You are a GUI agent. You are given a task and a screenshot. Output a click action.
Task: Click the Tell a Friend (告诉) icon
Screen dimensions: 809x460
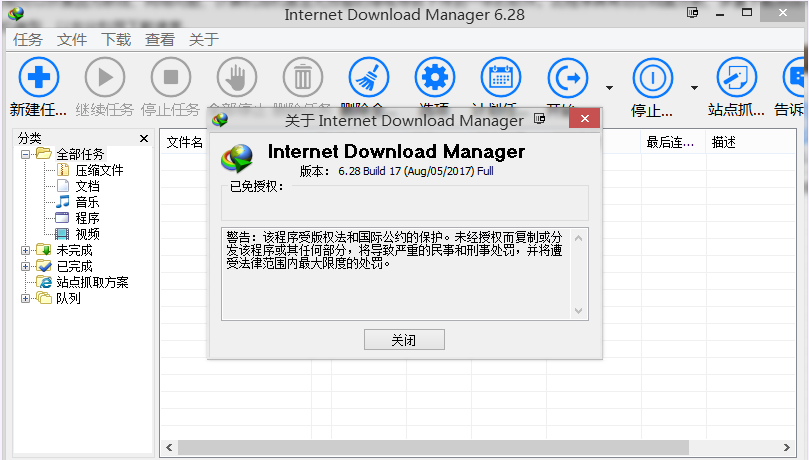(795, 77)
